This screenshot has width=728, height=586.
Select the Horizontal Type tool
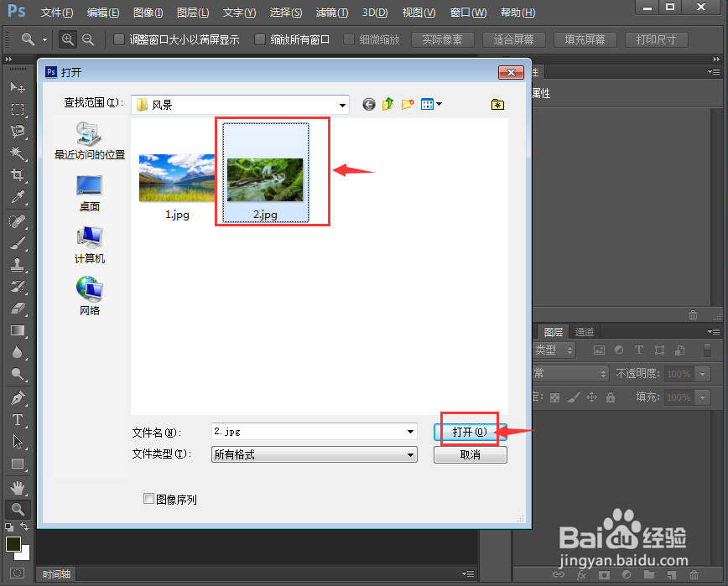(18, 419)
